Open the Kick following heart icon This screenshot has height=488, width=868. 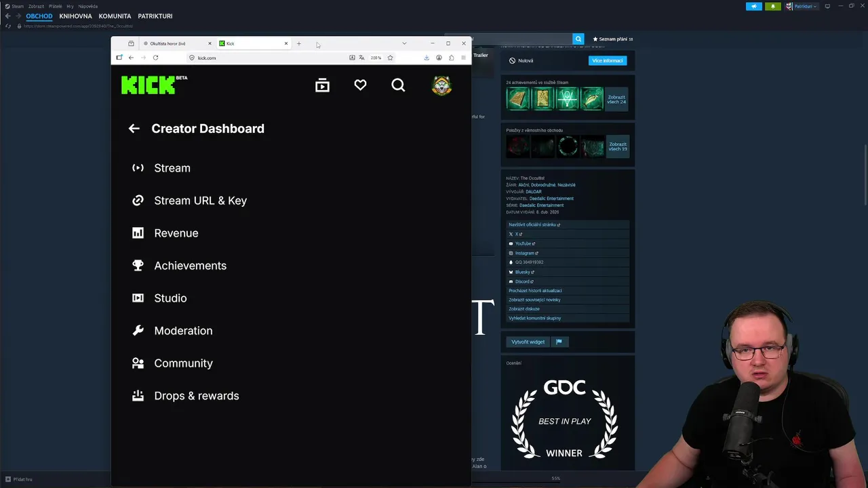tap(360, 85)
